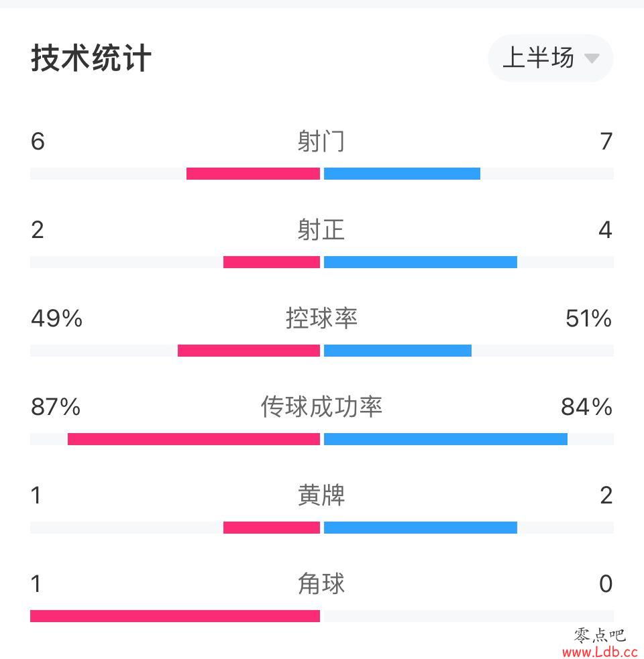Screen dimensions: 644x659
Task: Click the 49% possession value
Action: click(57, 318)
